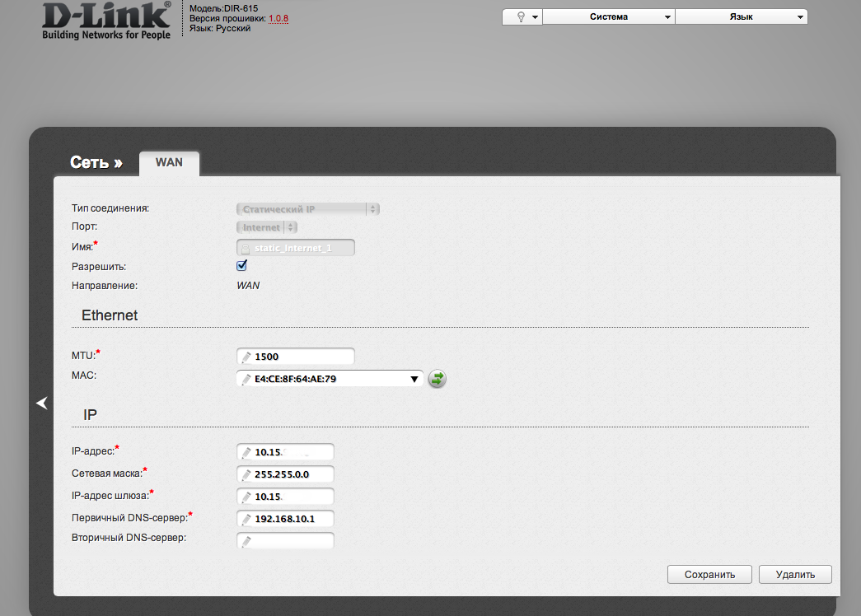
Task: Toggle the Разрешить checkbox
Action: point(242,266)
